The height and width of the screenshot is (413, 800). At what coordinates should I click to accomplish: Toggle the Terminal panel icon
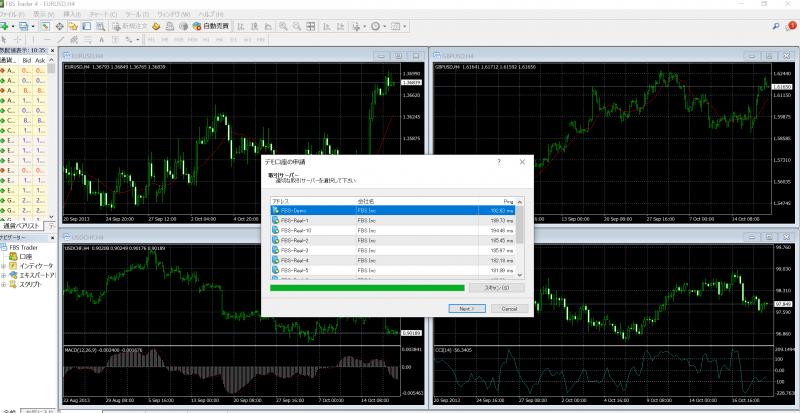(x=87, y=26)
